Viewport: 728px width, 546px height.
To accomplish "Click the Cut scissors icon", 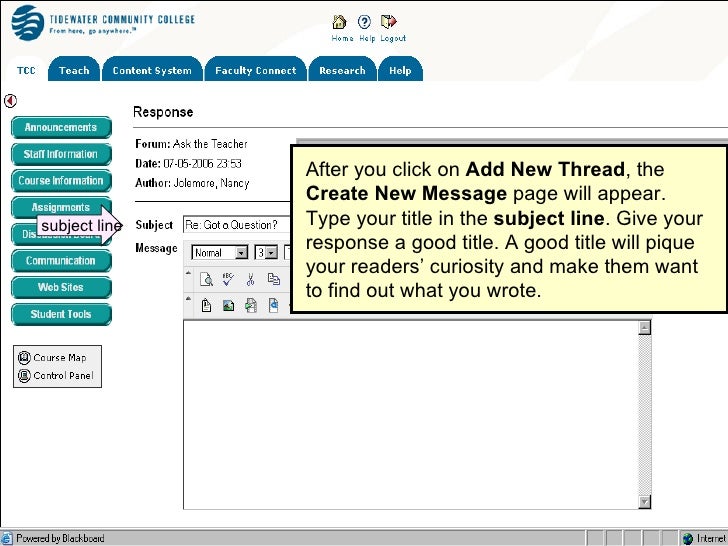I will click(251, 279).
